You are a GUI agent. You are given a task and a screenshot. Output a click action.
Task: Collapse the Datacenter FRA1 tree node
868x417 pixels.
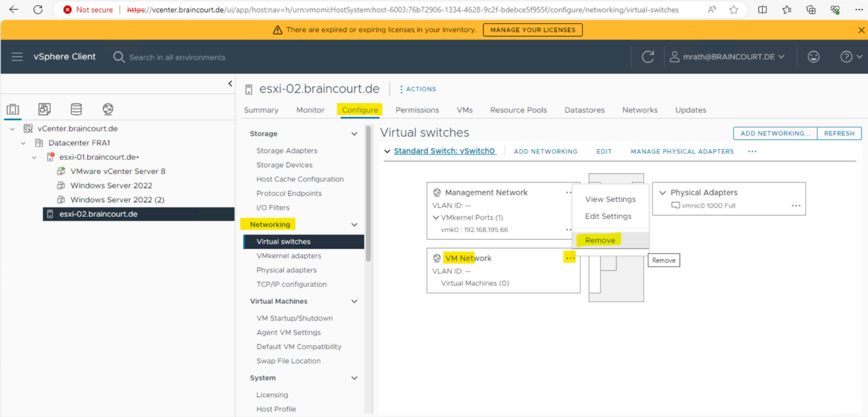[x=24, y=143]
